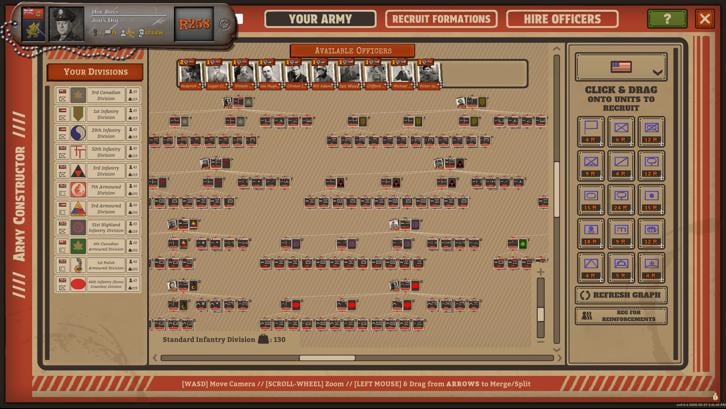726x409 pixels.
Task: Toggle checkbox for 1st Infantry Division
Action: point(63,118)
